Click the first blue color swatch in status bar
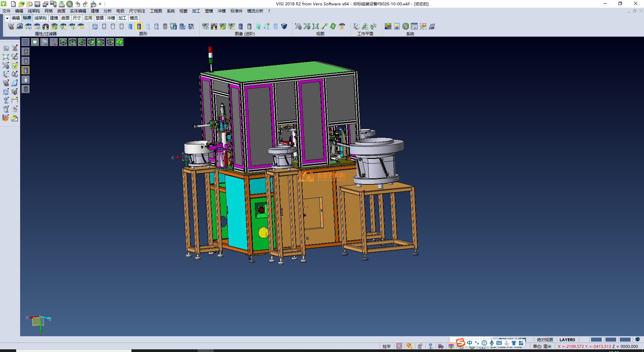The image size is (644, 352). 596,340
